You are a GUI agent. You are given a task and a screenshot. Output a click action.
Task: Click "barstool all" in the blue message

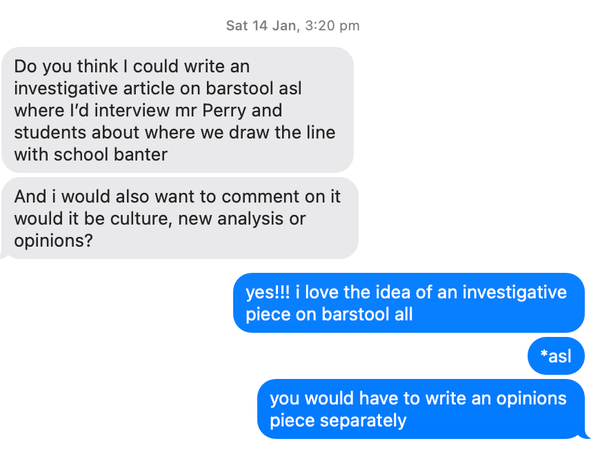click(x=364, y=314)
